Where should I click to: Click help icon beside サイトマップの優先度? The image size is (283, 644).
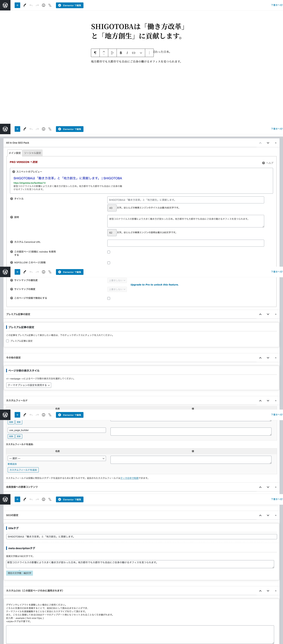12,280
